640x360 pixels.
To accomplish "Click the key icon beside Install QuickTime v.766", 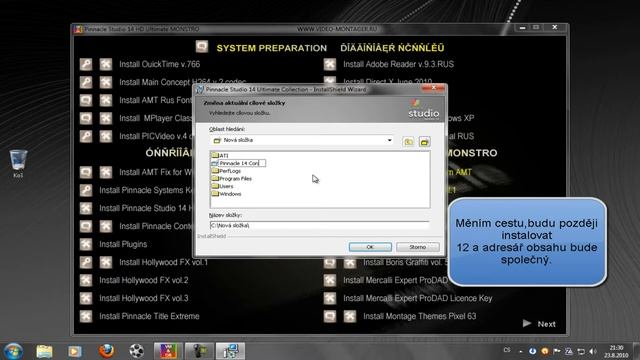I will pos(86,64).
